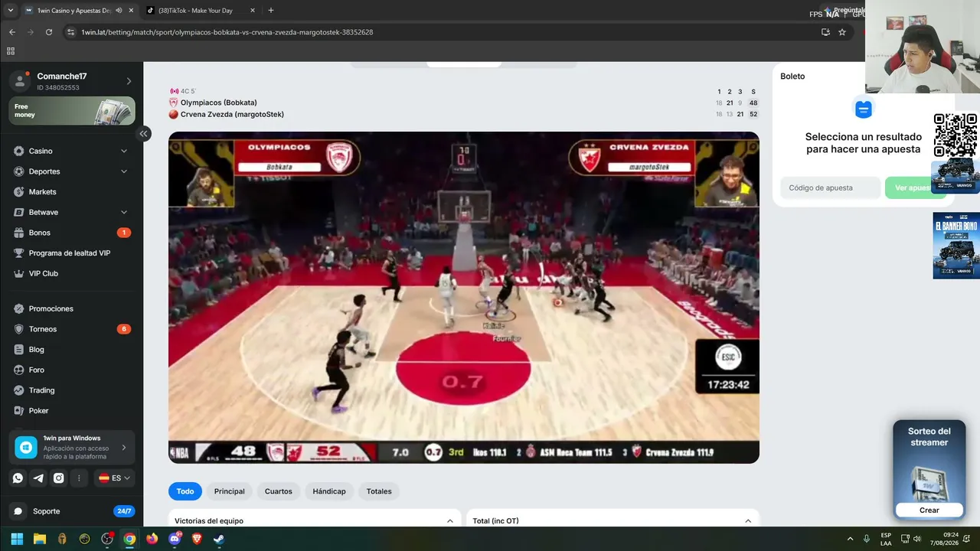This screenshot has width=980, height=551.
Task: Focus the Código de apuesta field
Action: click(830, 187)
